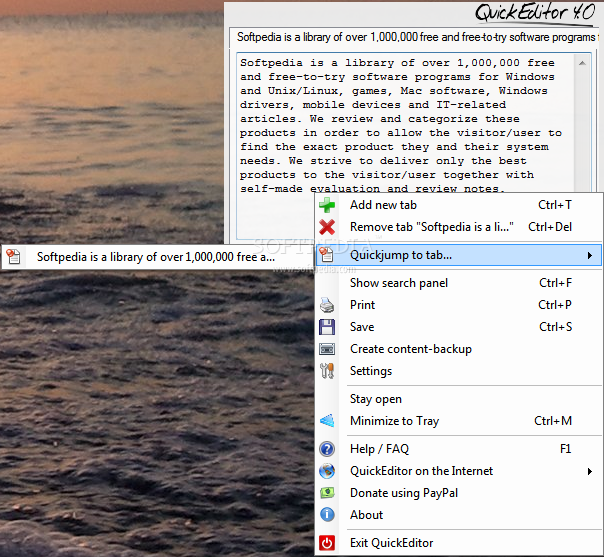
Task: Open Settings from the context menu
Action: [458, 371]
